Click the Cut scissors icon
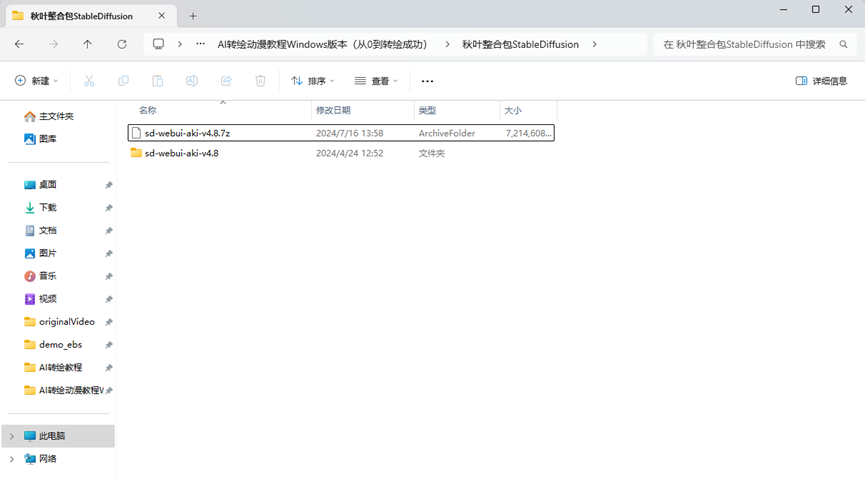This screenshot has height=479, width=865. click(89, 81)
